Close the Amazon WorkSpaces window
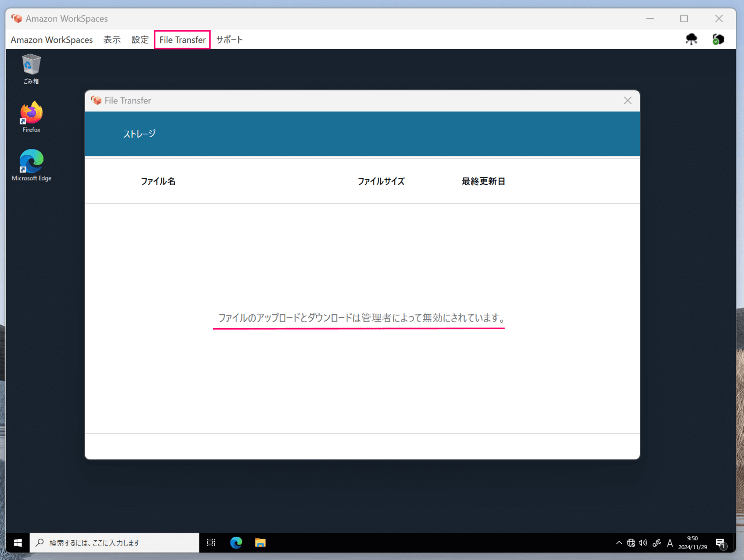The width and height of the screenshot is (744, 560). coord(719,19)
